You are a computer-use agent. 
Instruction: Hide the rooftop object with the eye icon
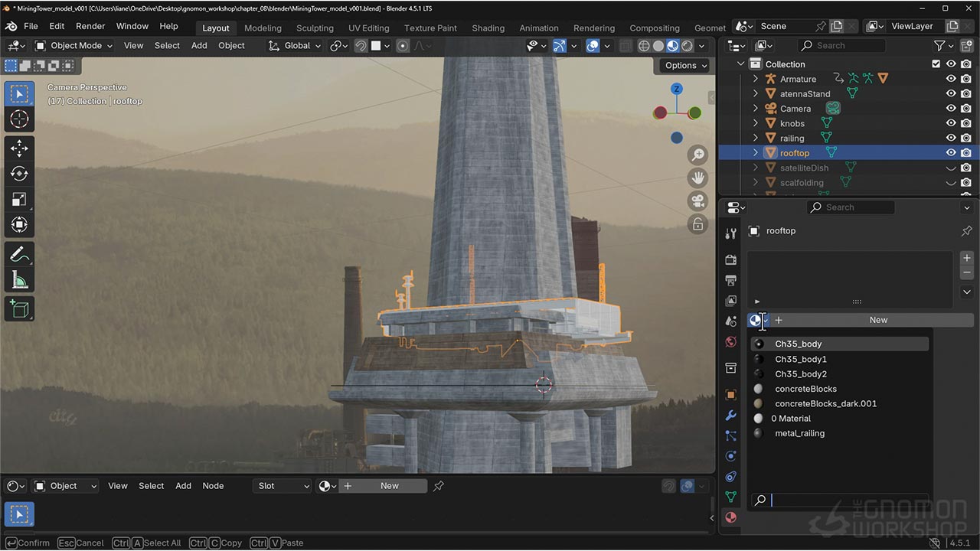pos(951,153)
